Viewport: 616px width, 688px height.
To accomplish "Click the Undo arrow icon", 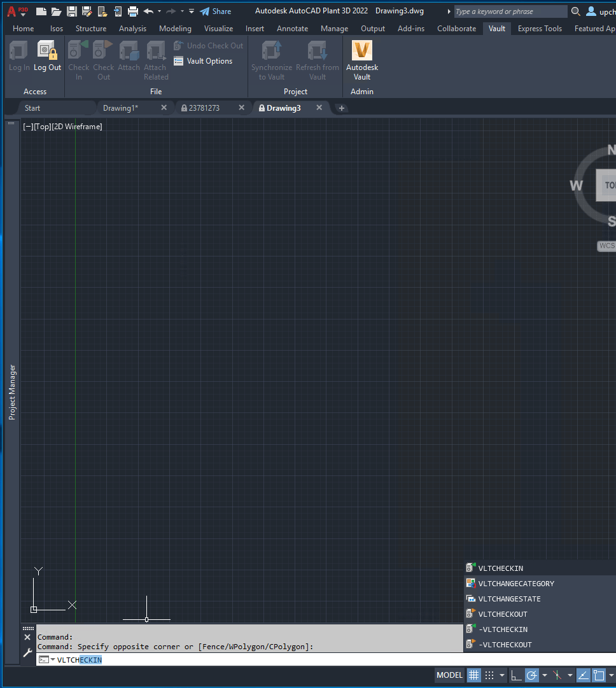I will tap(148, 11).
